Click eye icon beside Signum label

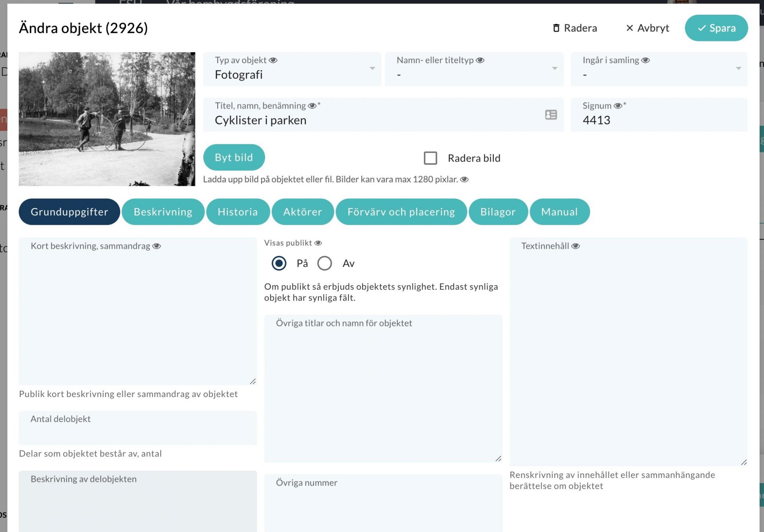tap(618, 106)
